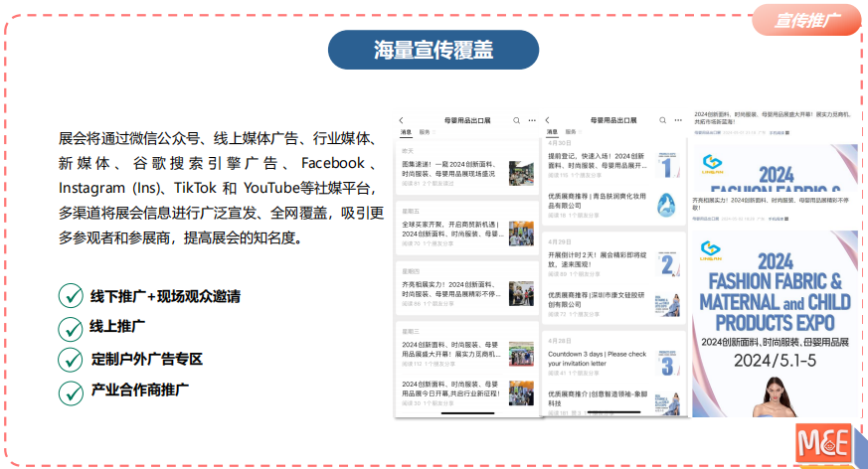This screenshot has width=868, height=469.
Task: Click checkmark beside 定制户外广告专区
Action: click(x=71, y=359)
